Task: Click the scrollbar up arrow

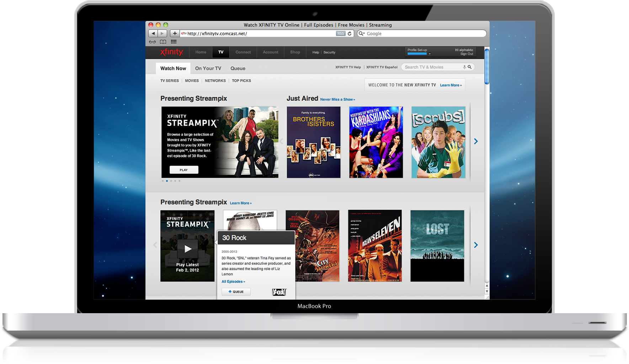Action: (x=487, y=286)
